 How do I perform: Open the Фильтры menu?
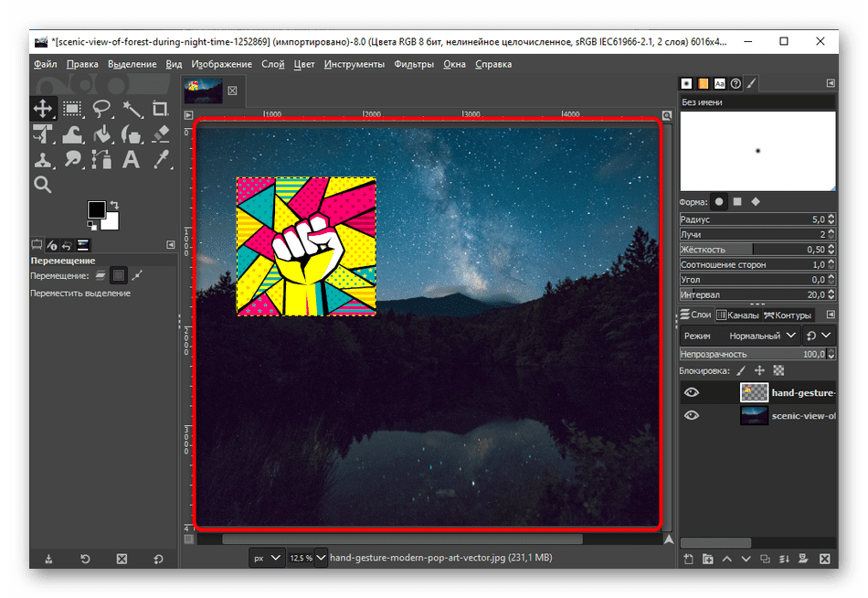click(x=414, y=64)
